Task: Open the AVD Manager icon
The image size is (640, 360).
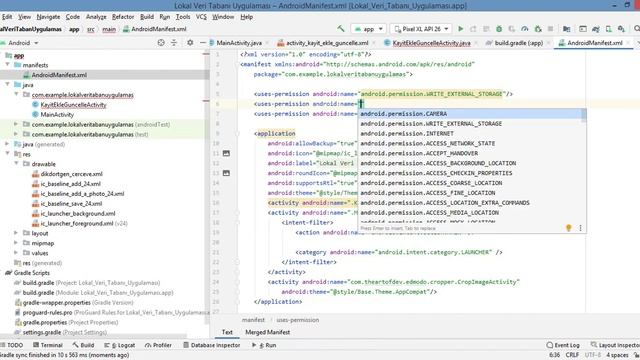Action: pos(609,29)
